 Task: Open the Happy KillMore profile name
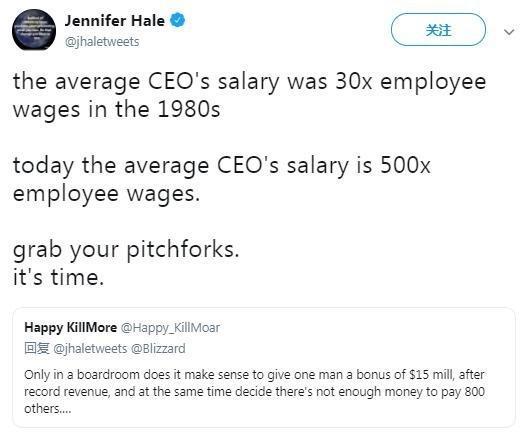click(x=70, y=328)
